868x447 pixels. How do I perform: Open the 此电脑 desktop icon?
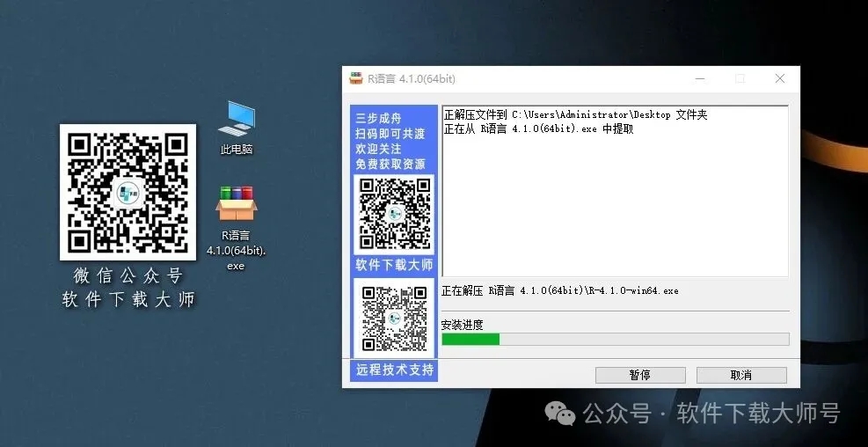tap(237, 128)
